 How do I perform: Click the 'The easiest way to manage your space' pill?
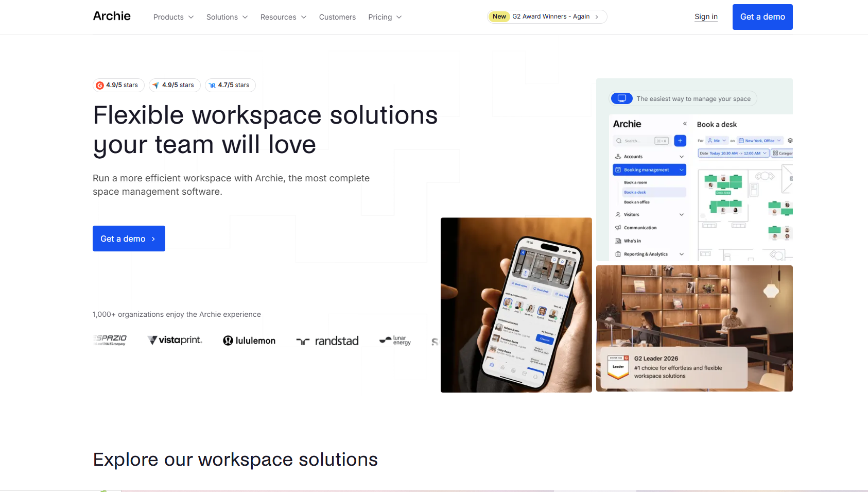[683, 98]
